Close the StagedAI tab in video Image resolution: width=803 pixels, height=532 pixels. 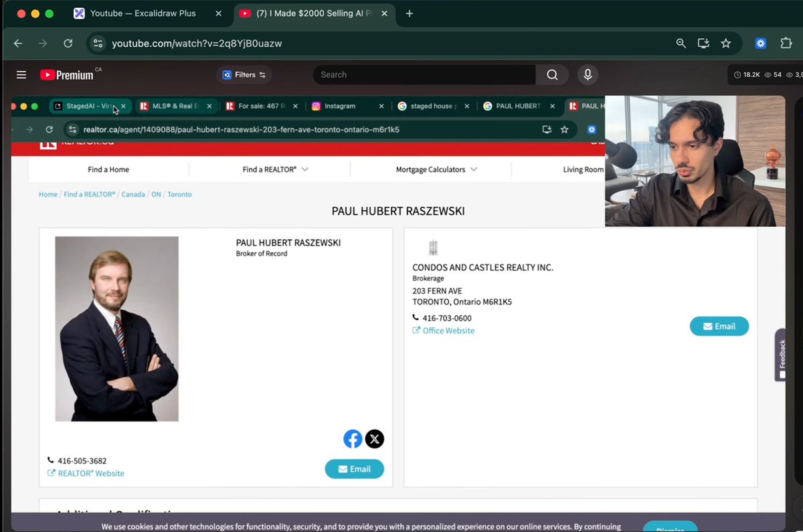pyautogui.click(x=123, y=106)
